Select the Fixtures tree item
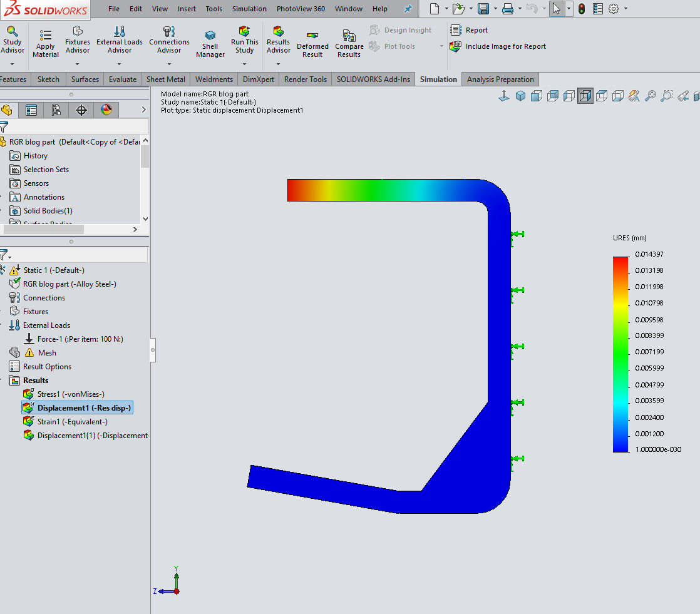This screenshot has width=700, height=614. tap(35, 312)
